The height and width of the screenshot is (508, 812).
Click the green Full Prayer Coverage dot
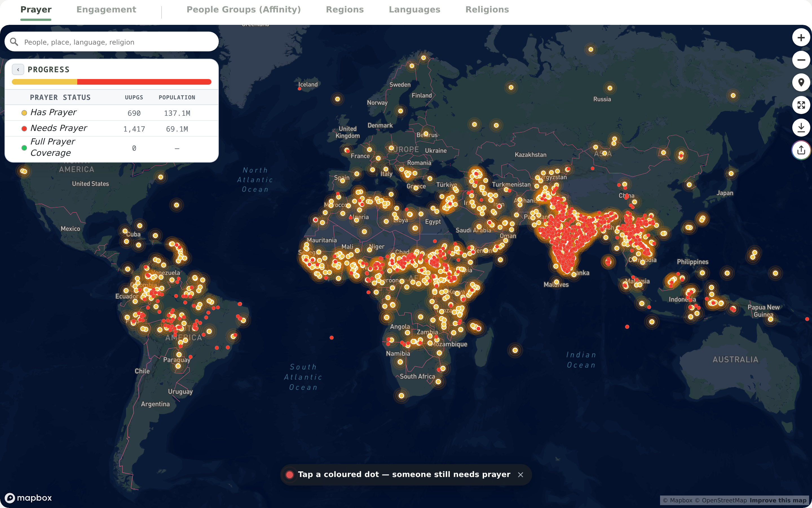point(24,148)
